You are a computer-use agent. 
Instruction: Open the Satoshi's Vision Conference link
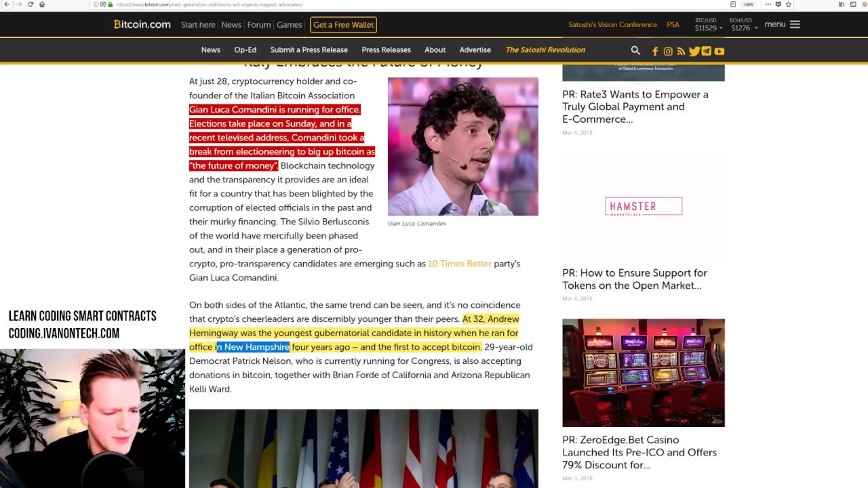(612, 24)
